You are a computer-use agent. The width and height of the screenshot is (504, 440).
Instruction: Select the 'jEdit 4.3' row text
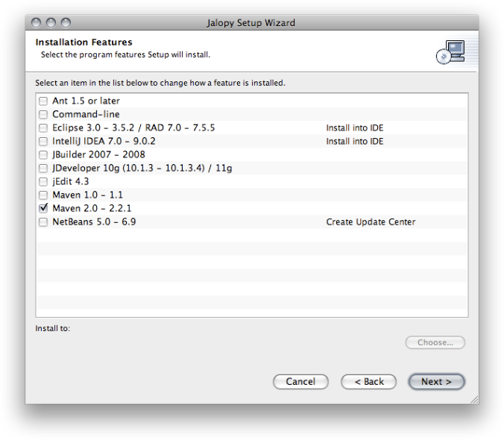coord(70,182)
